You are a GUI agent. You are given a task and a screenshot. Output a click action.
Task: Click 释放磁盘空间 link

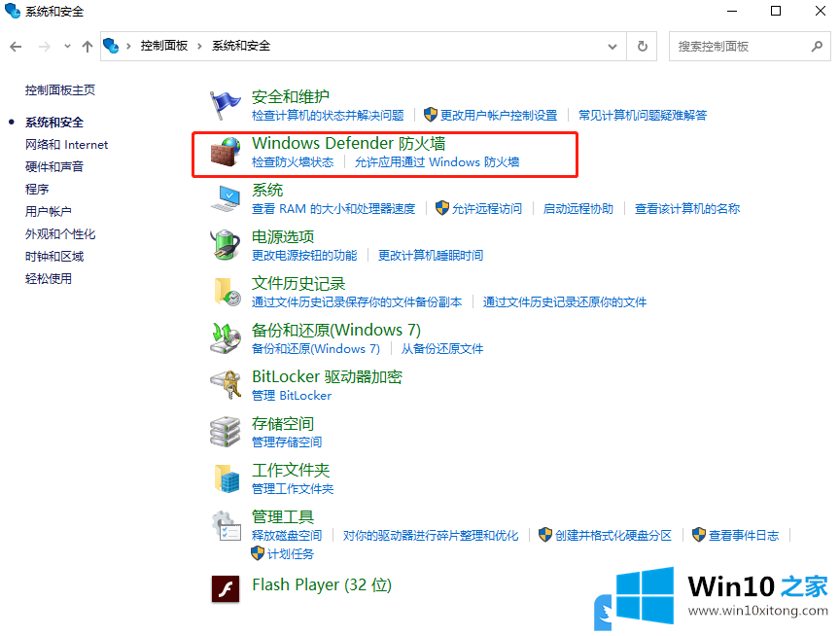[287, 535]
